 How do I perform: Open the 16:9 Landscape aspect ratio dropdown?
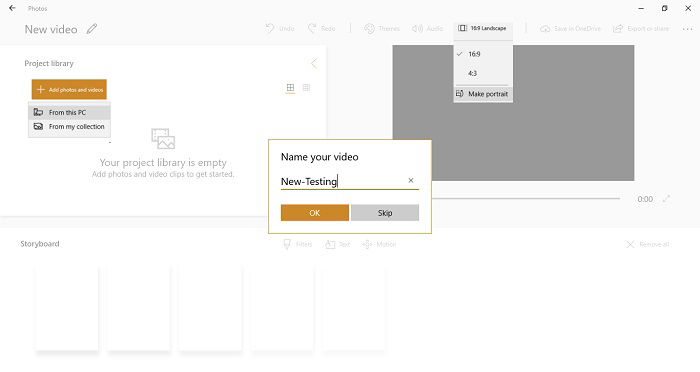(x=483, y=28)
